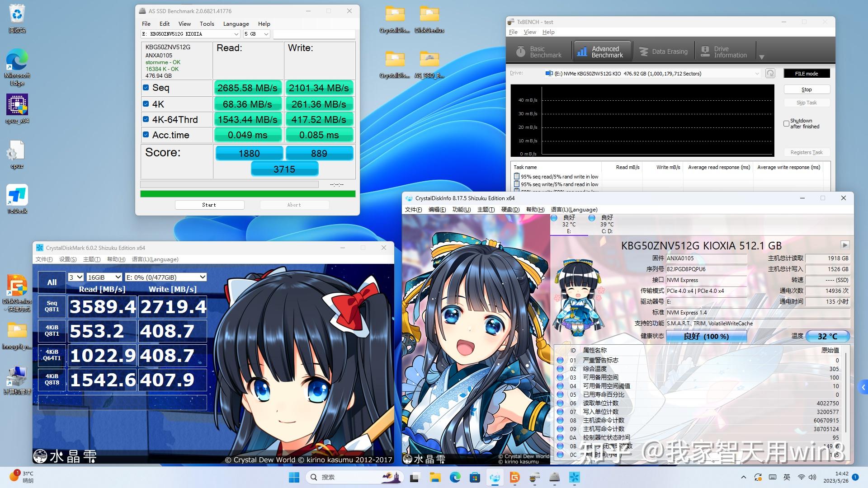Uncheck Acc.time in AS SSD Benchmark
The image size is (868, 488).
(146, 134)
